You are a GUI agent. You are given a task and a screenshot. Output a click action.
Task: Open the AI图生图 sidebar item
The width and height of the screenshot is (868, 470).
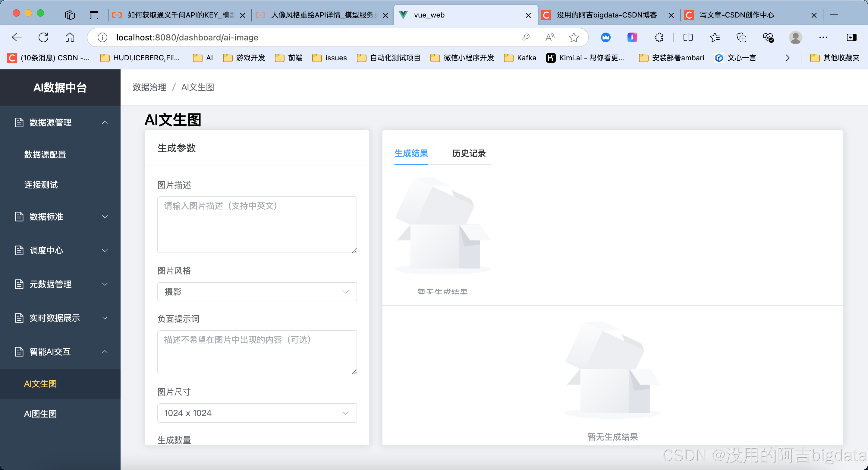click(40, 414)
